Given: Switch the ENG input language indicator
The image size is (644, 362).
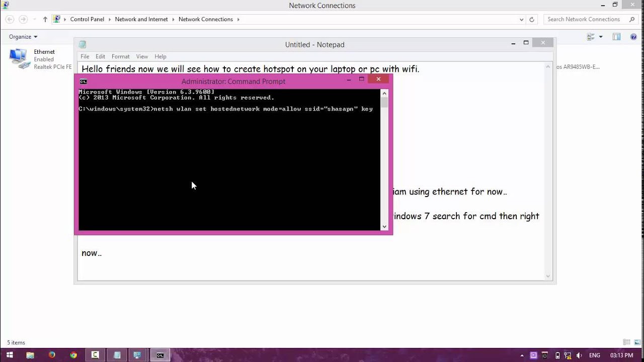Looking at the screenshot, I should 594,355.
